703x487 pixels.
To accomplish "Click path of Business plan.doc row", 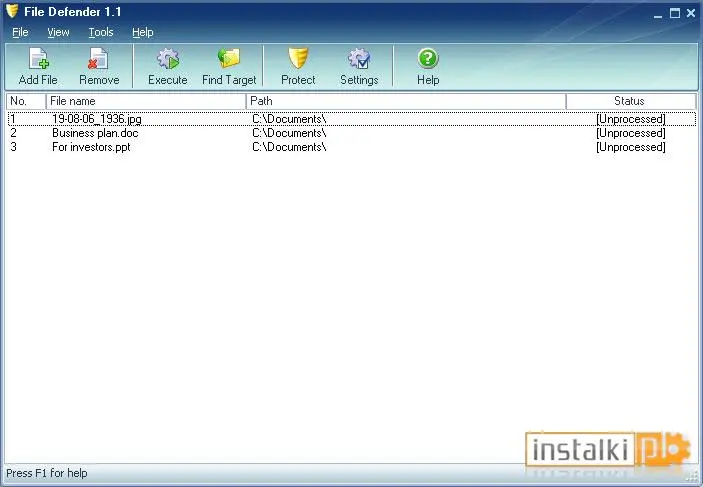I will tap(289, 133).
